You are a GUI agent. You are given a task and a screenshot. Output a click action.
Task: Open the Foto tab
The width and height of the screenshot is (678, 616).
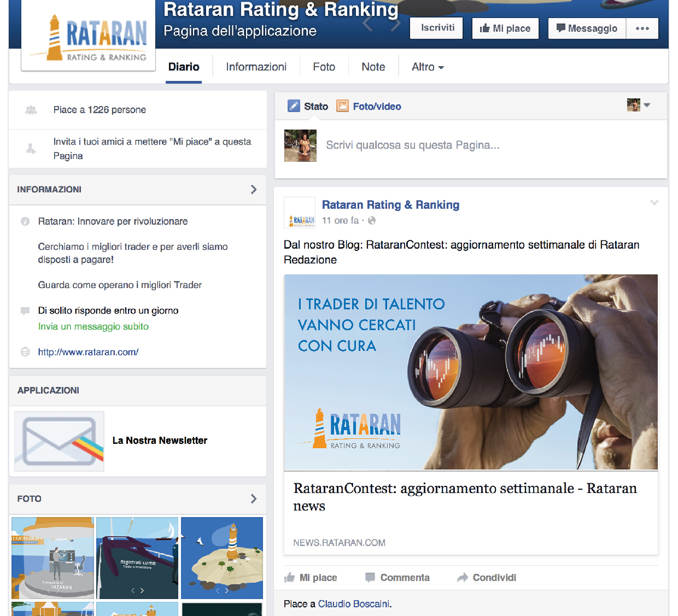(x=324, y=67)
